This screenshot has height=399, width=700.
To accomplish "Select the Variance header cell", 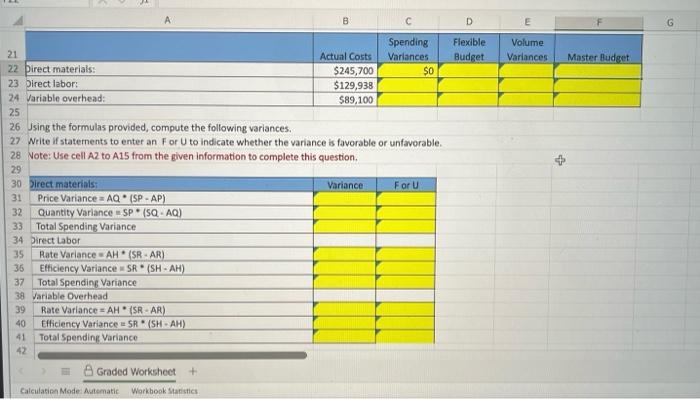I will (345, 185).
